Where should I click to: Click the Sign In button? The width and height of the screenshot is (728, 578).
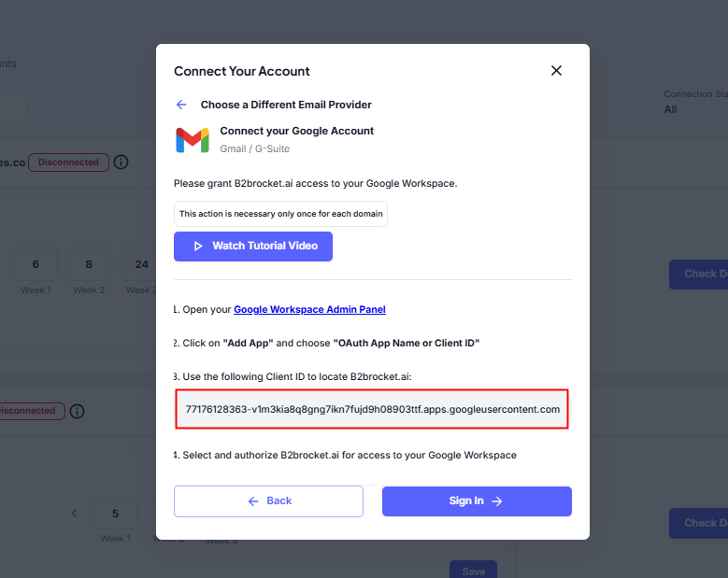477,501
